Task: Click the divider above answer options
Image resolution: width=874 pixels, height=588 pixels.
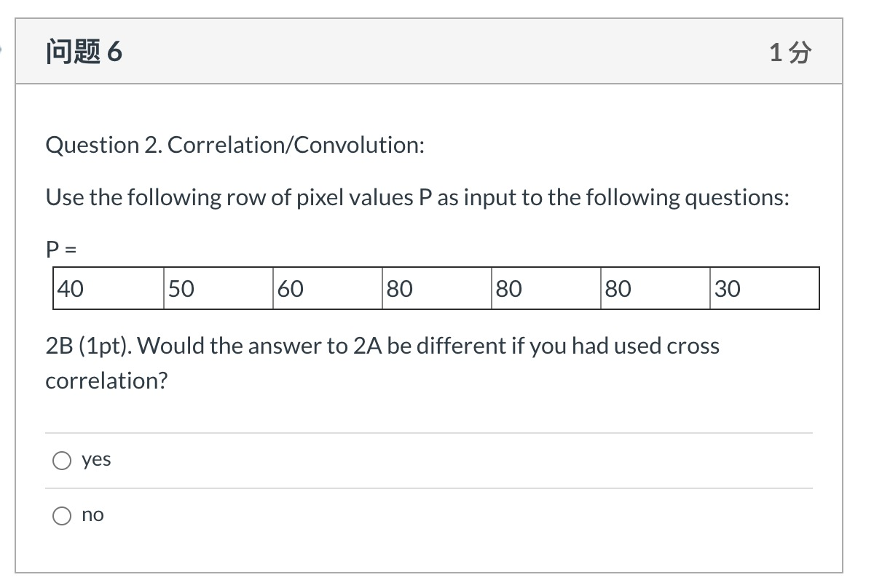Action: (430, 432)
